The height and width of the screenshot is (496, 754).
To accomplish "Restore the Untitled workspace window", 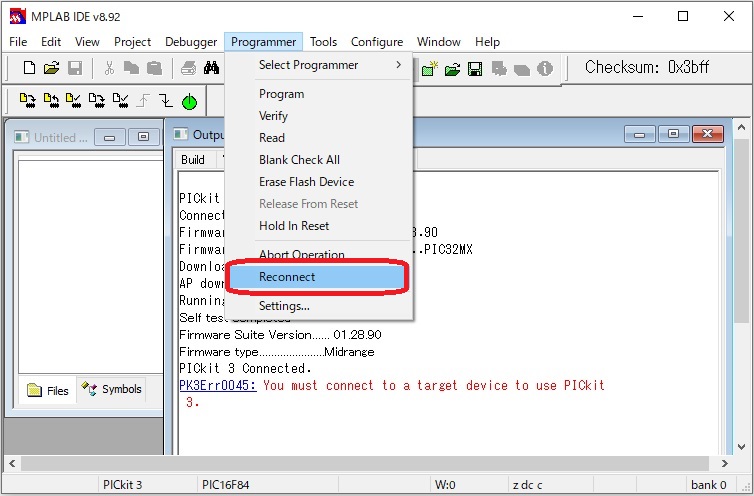I will pyautogui.click(x=143, y=137).
